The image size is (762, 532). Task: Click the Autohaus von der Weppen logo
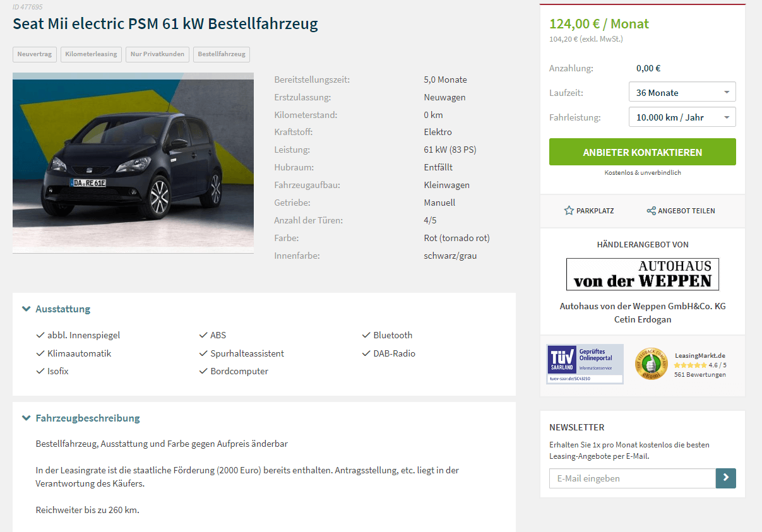643,274
